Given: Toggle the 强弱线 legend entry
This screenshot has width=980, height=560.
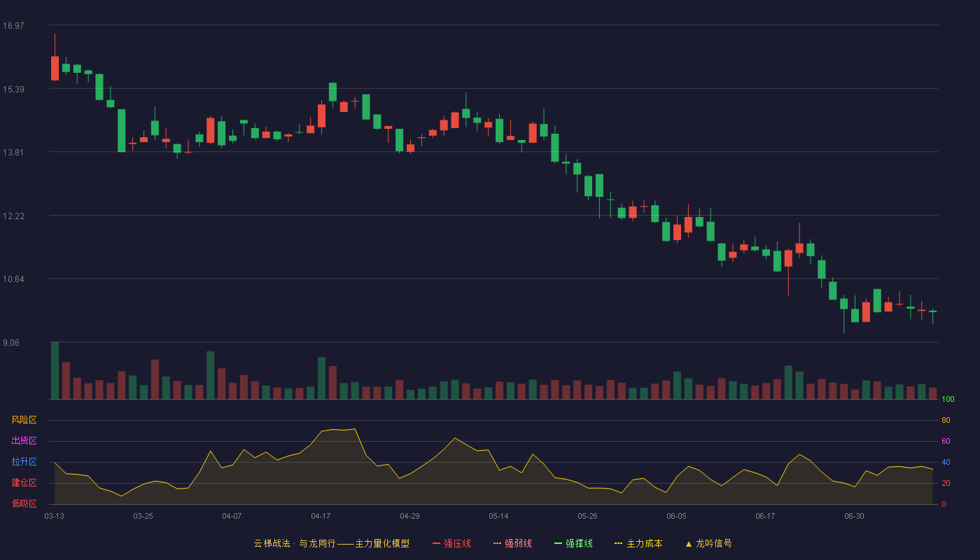Looking at the screenshot, I should pos(512,543).
